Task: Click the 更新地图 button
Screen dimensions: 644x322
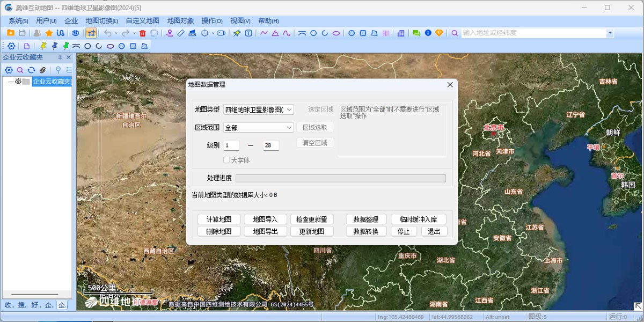Action: [x=312, y=231]
